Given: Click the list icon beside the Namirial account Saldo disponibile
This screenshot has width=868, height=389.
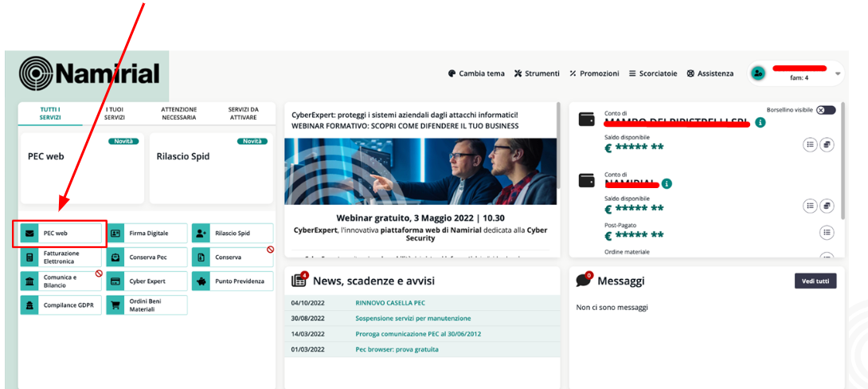Looking at the screenshot, I should point(811,206).
